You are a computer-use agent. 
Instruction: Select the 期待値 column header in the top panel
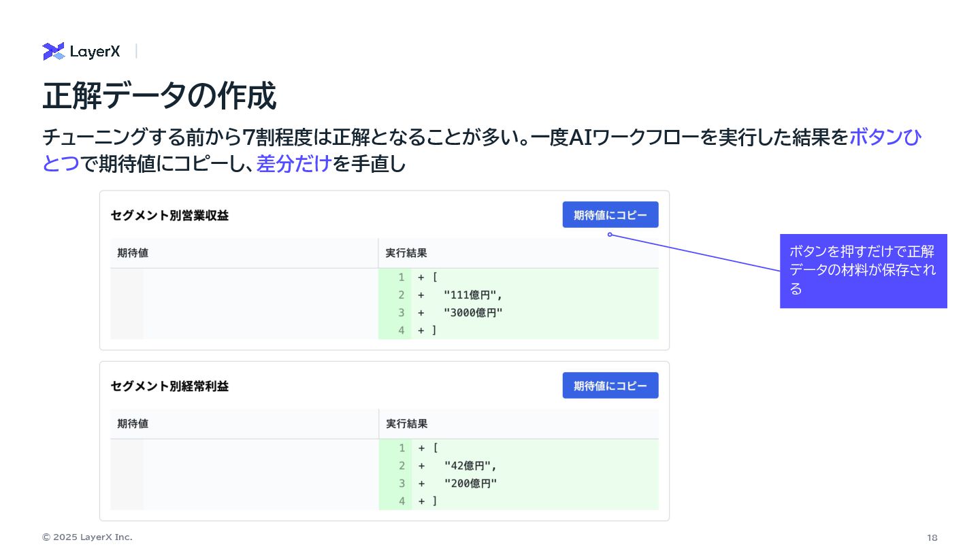coord(133,253)
